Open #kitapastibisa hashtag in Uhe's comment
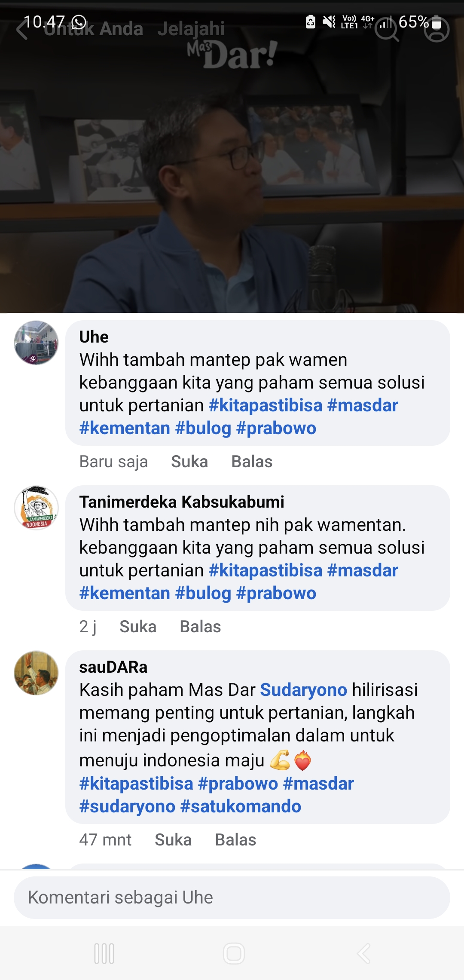Image resolution: width=464 pixels, height=980 pixels. tap(266, 405)
